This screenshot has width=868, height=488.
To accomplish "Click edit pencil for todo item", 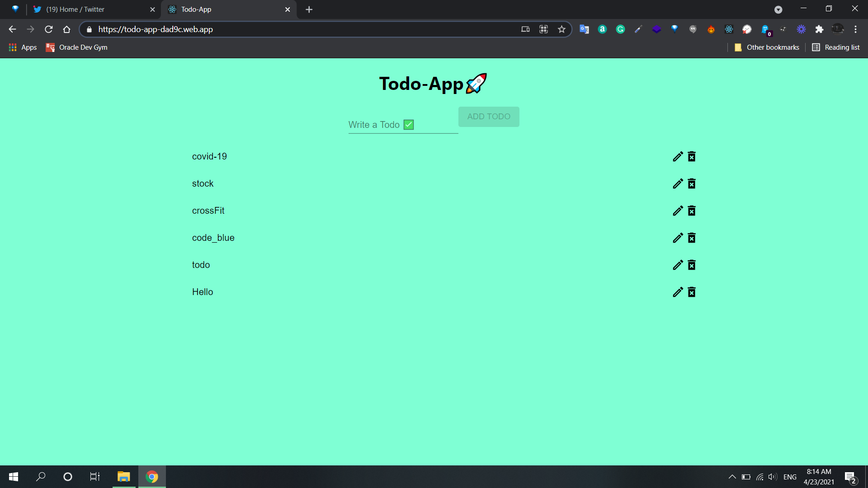I will pos(677,265).
